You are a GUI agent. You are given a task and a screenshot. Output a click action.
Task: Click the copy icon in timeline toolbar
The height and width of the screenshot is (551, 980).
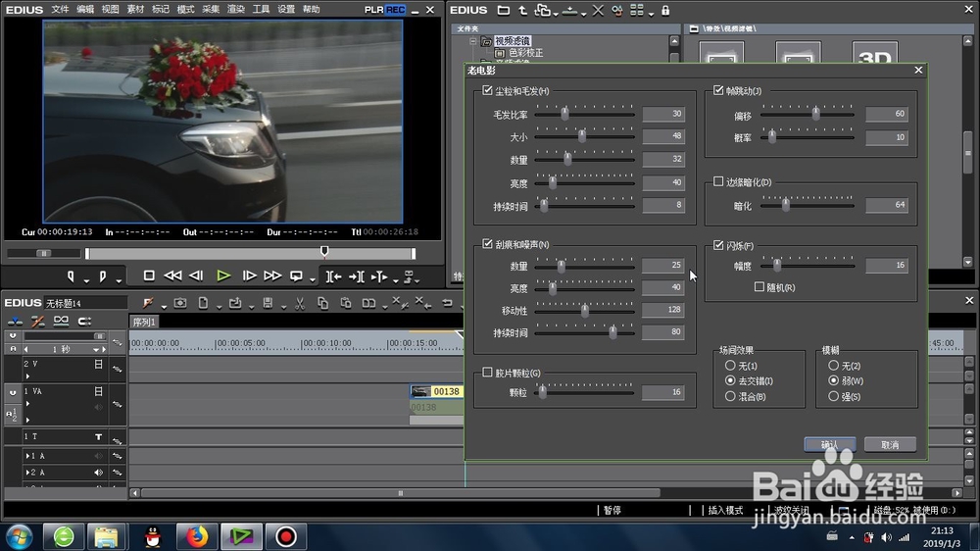click(x=322, y=303)
